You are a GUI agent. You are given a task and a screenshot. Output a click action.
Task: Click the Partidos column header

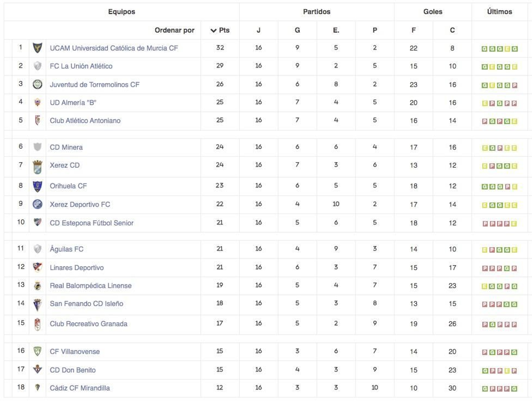point(318,11)
